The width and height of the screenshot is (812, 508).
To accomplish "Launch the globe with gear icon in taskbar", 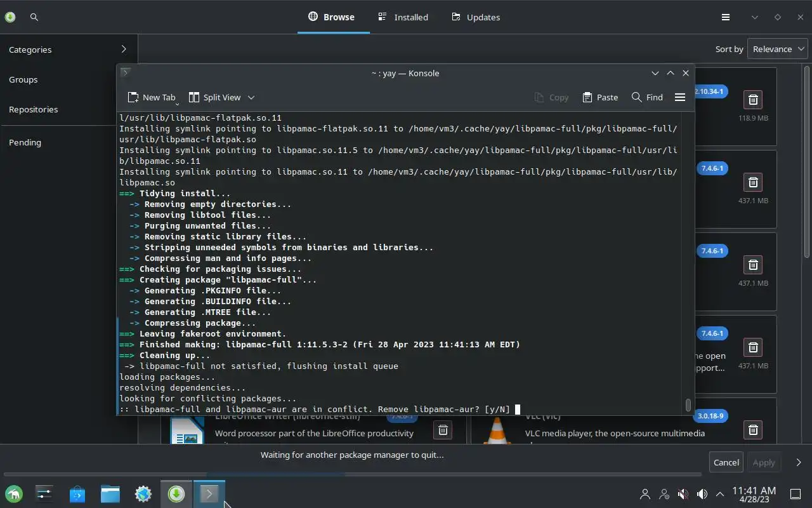I will pyautogui.click(x=143, y=493).
